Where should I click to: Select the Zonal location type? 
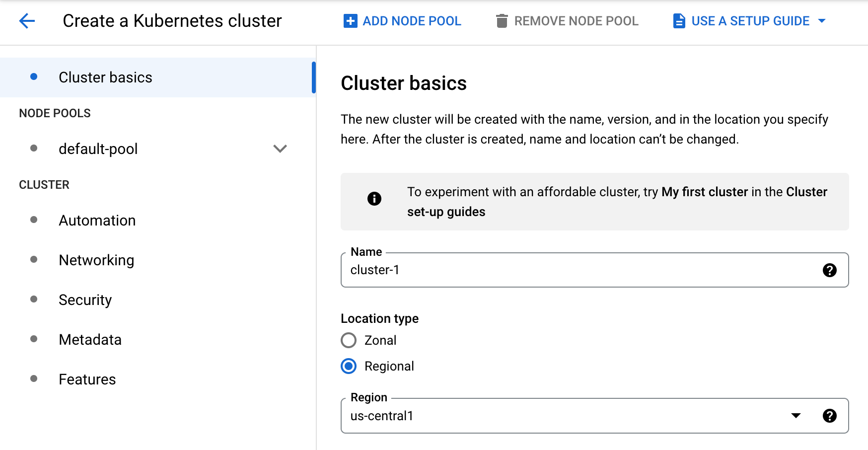349,340
